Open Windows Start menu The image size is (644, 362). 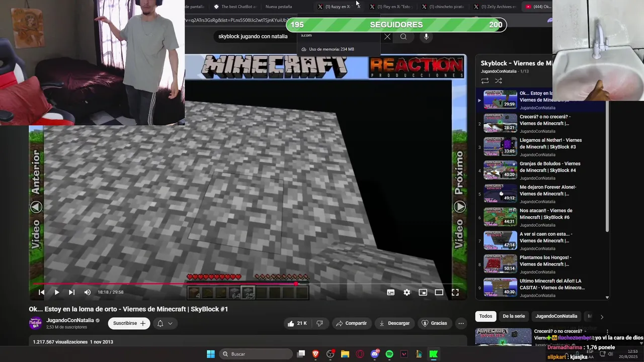point(211,354)
